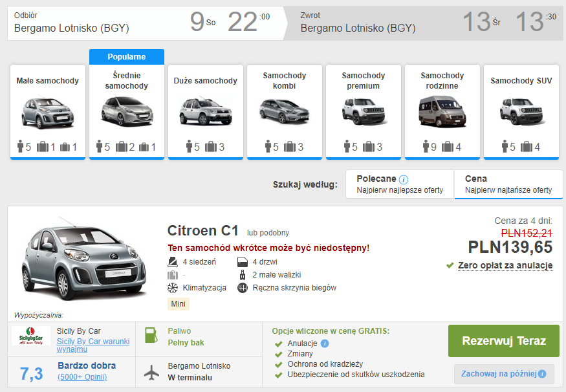Click the small suitcase icon by 2 małe walizki
Image resolution: width=566 pixels, height=392 pixels.
243,275
